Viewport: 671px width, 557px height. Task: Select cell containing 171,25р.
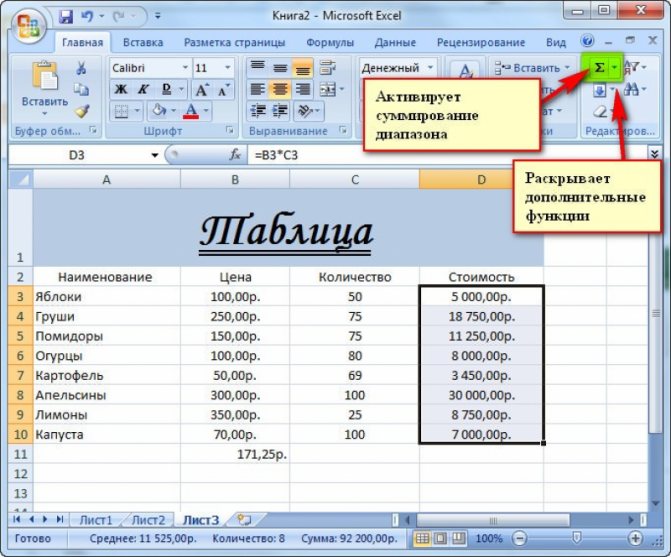click(235, 454)
